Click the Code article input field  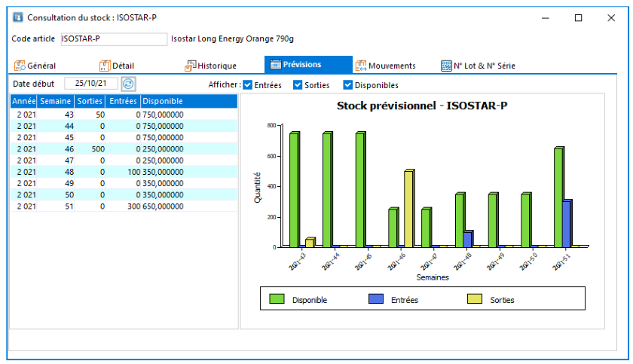coord(114,38)
